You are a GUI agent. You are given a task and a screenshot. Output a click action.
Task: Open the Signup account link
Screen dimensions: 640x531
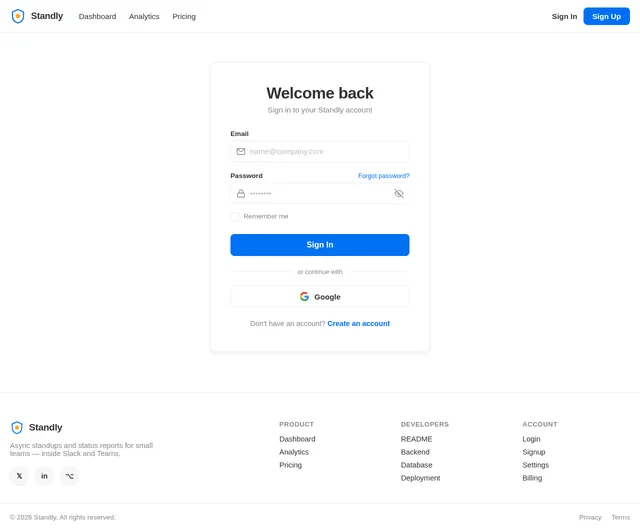click(x=534, y=452)
